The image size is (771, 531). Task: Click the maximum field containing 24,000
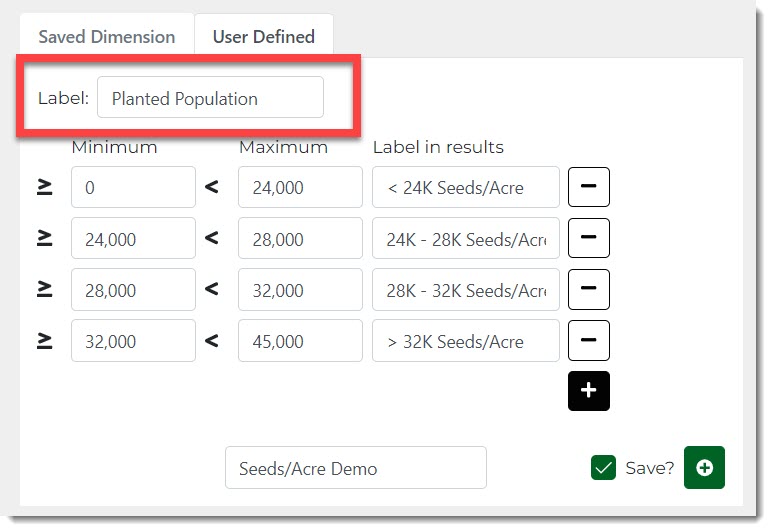point(299,187)
